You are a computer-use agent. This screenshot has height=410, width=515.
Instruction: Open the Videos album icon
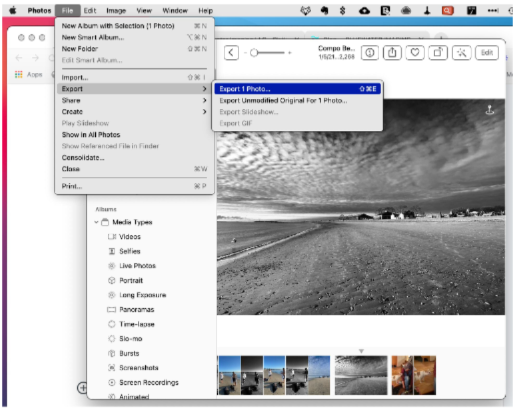112,237
